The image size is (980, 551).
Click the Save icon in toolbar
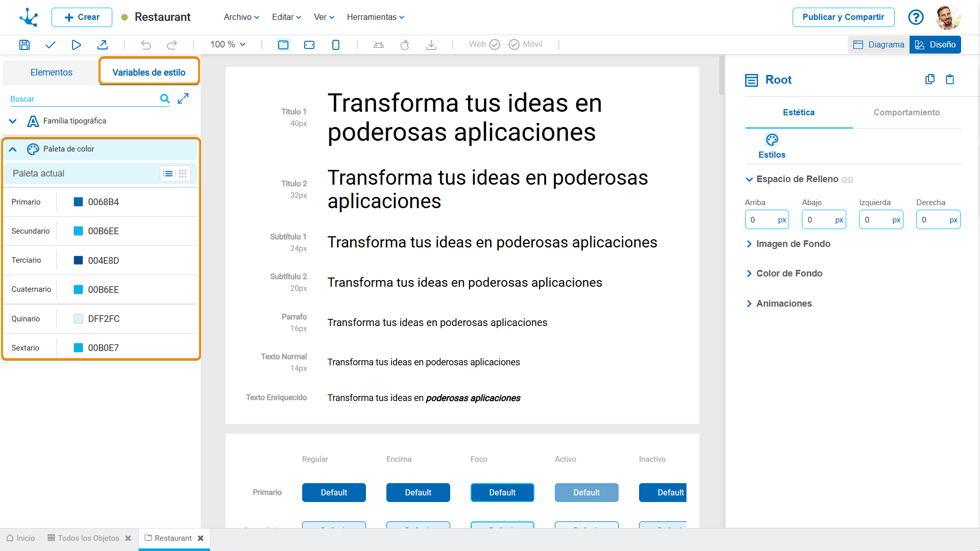coord(24,45)
